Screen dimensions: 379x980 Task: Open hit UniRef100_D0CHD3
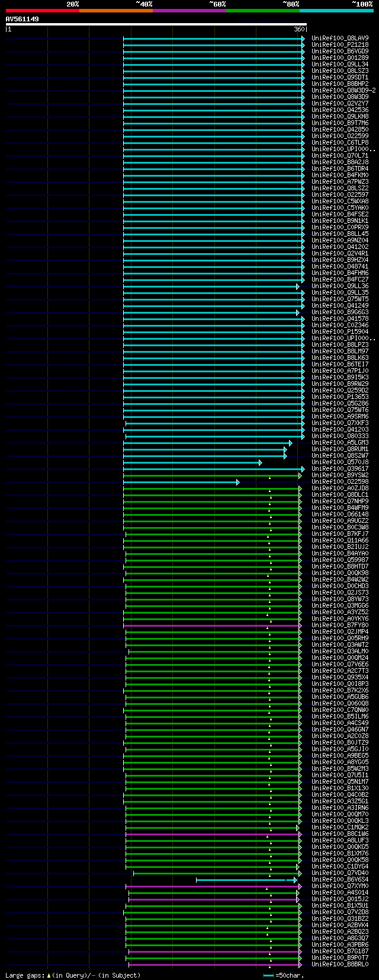[x=340, y=586]
